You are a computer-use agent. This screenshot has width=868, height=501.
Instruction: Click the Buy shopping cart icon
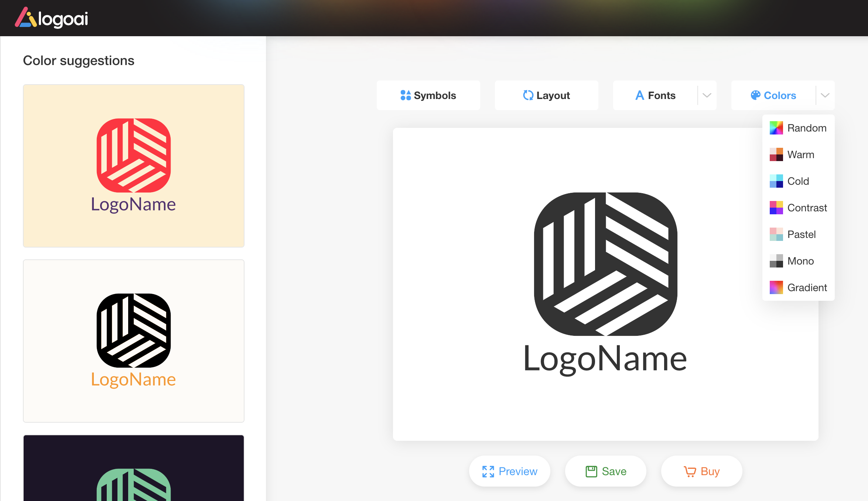click(690, 471)
